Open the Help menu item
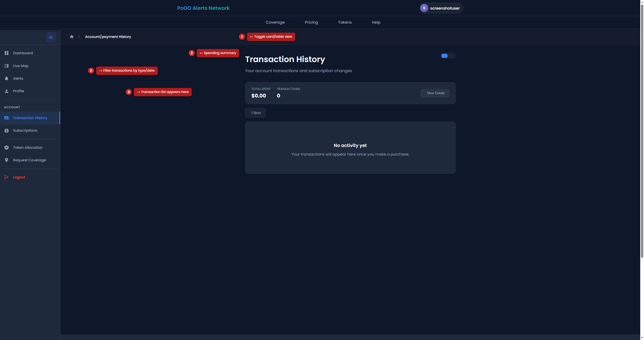644x340 pixels. point(376,22)
